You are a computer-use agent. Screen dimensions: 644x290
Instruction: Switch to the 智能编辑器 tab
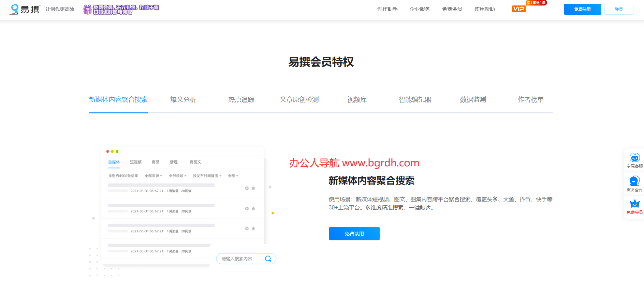pyautogui.click(x=415, y=99)
